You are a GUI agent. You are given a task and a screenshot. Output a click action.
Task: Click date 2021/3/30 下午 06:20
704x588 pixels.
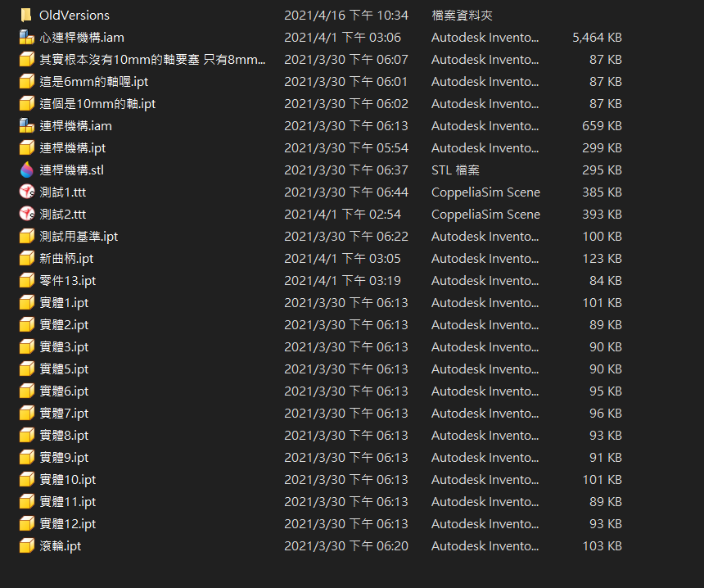click(346, 545)
